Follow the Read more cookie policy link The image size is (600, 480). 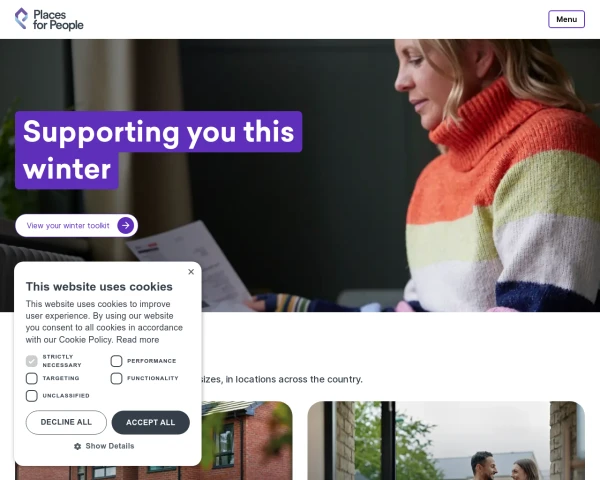[138, 340]
